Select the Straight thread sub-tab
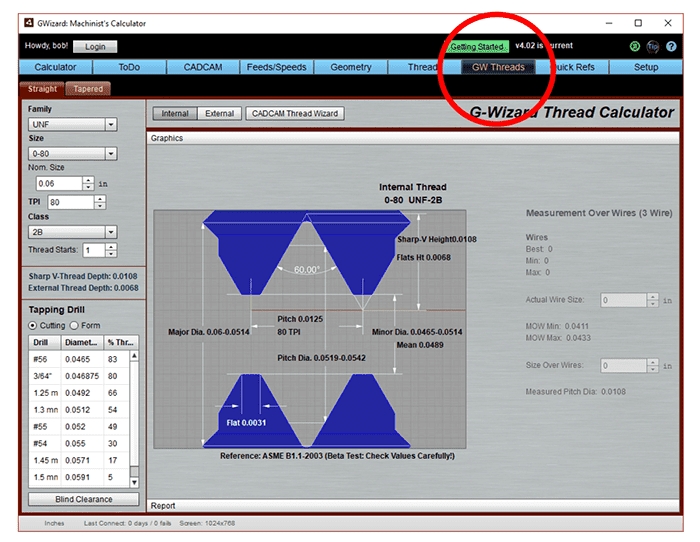This screenshot has width=700, height=542. point(42,89)
